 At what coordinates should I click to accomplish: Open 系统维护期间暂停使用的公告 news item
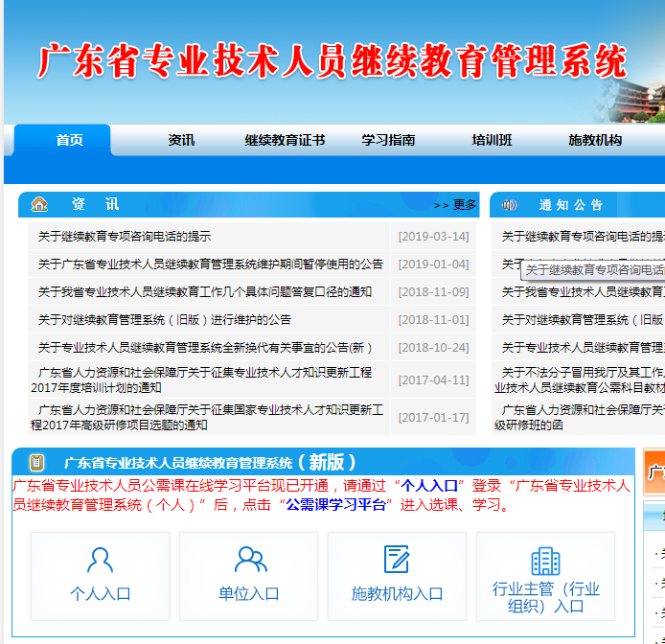pos(211,264)
